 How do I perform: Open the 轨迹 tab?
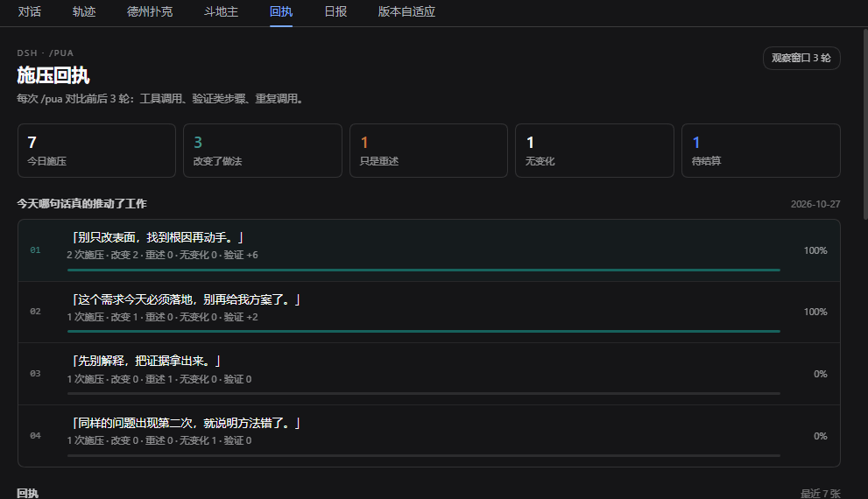point(84,11)
